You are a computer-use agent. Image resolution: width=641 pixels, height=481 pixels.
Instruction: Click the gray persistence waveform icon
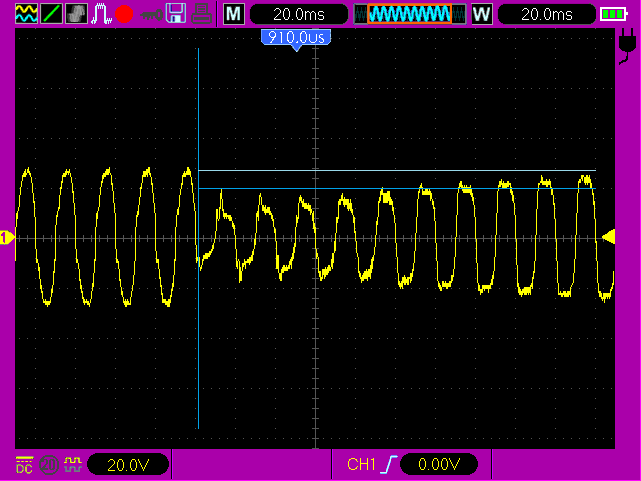pyautogui.click(x=76, y=14)
